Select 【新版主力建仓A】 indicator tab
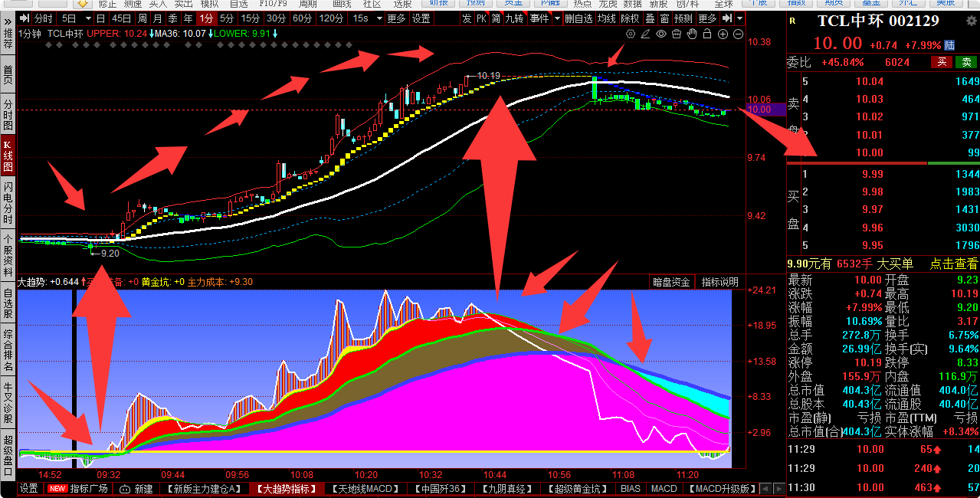Image resolution: width=980 pixels, height=498 pixels. coord(205,489)
